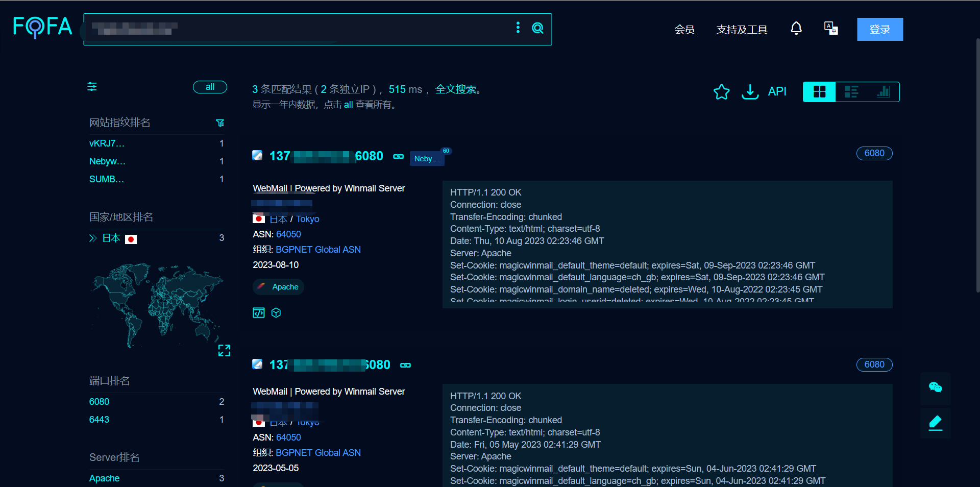
Task: Click Tokyo link in the first result
Action: click(308, 219)
